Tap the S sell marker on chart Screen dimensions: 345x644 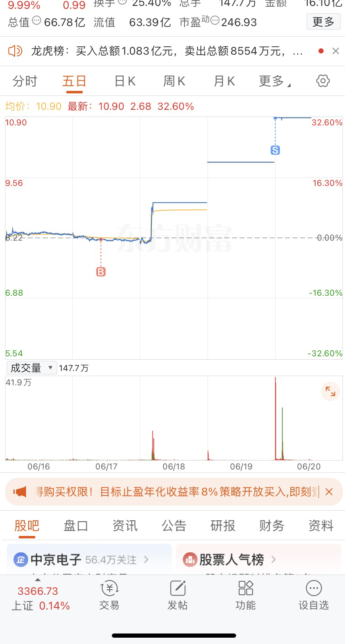275,150
